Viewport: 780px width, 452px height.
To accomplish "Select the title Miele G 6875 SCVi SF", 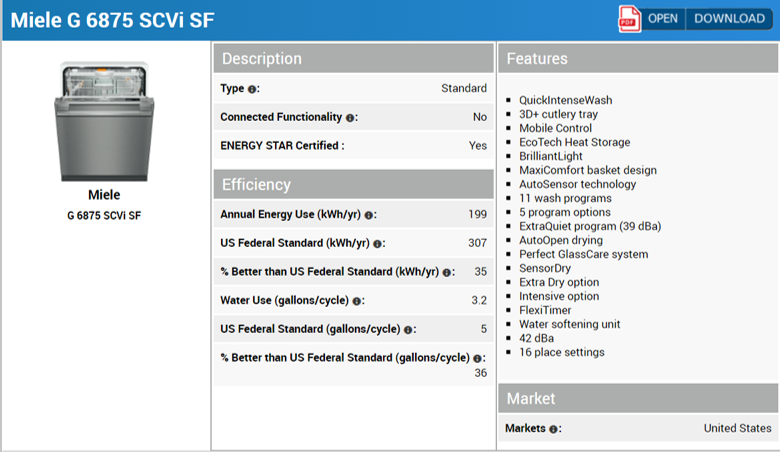I will point(112,20).
